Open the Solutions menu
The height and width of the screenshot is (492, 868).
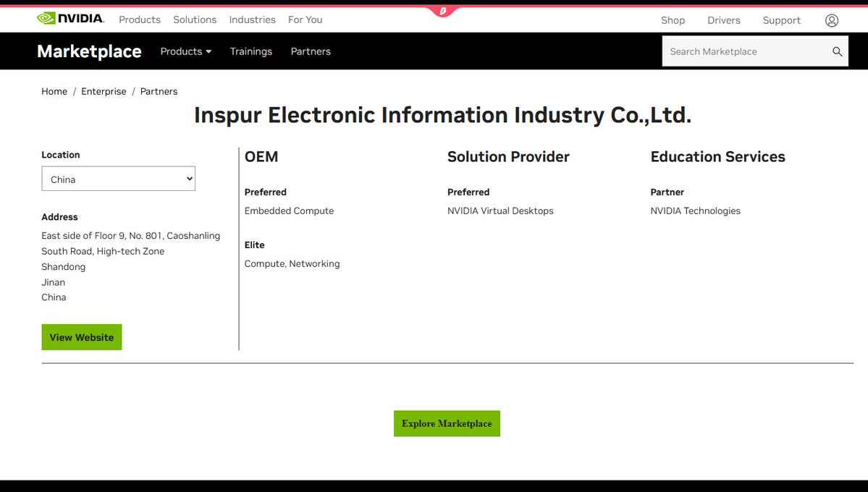195,20
